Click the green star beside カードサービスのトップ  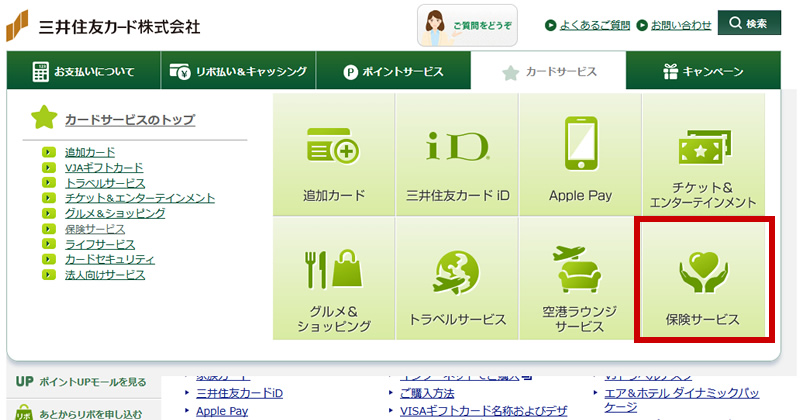pyautogui.click(x=44, y=117)
